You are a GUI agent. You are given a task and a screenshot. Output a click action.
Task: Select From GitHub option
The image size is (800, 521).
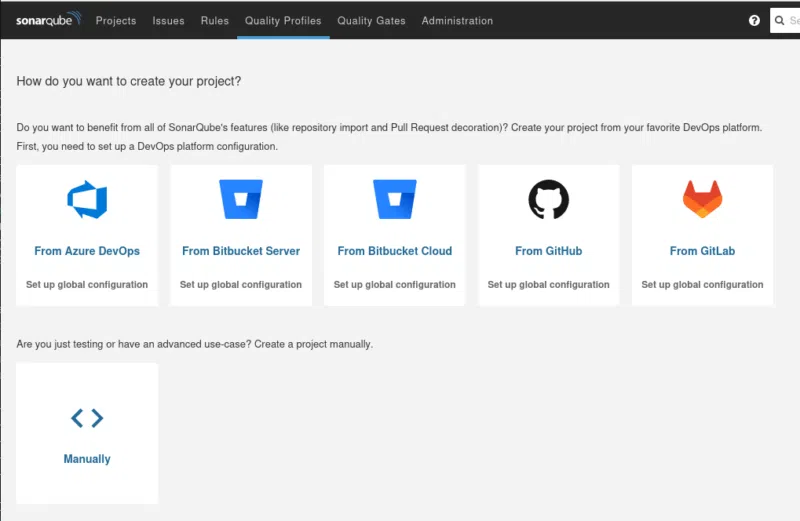[548, 251]
